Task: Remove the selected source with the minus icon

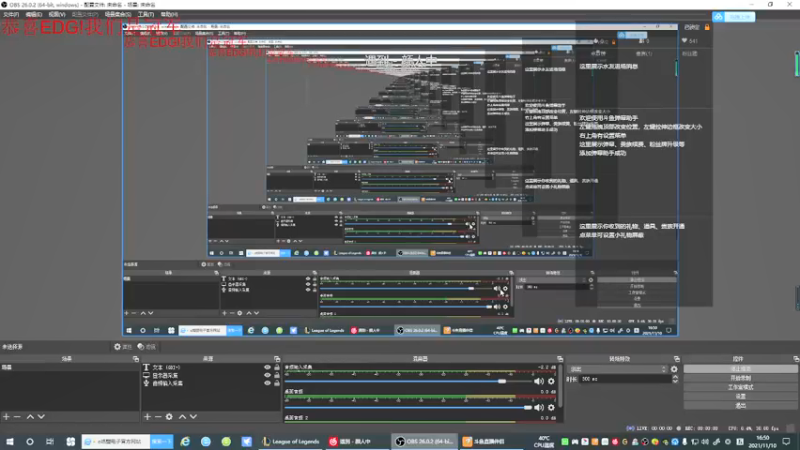Action: [158, 417]
